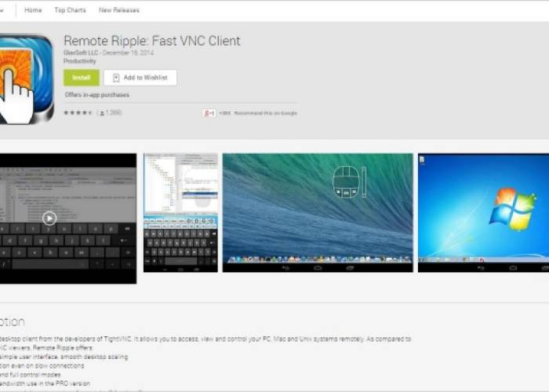Image resolution: width=549 pixels, height=392 pixels.
Task: Add the app to Wishlist
Action: tap(140, 78)
